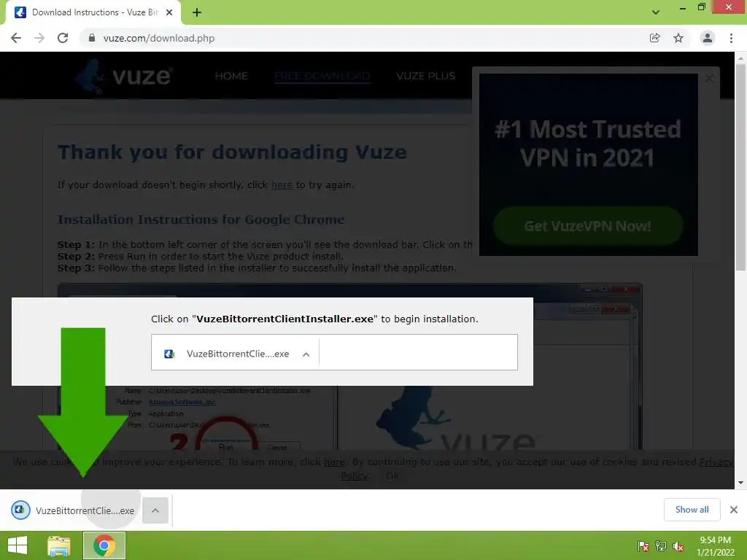Click Show all downloads

[x=692, y=510]
